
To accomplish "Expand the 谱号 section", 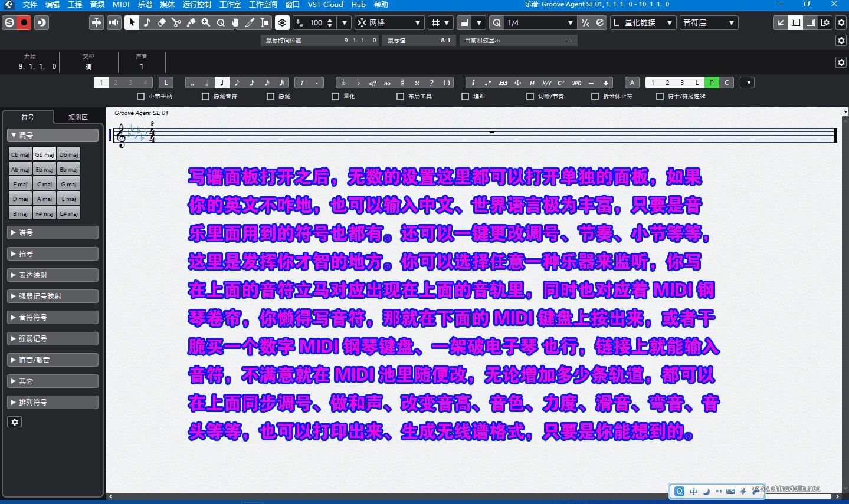I will coord(53,232).
